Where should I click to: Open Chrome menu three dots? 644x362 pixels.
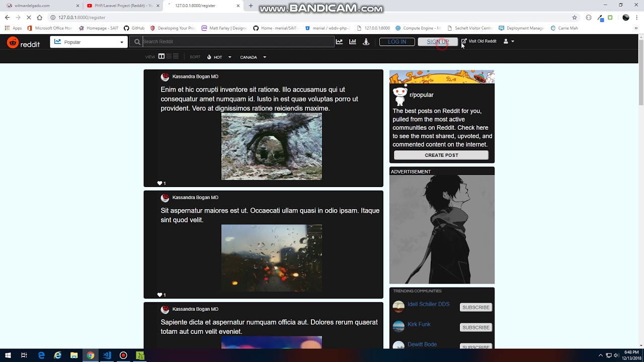(x=637, y=17)
